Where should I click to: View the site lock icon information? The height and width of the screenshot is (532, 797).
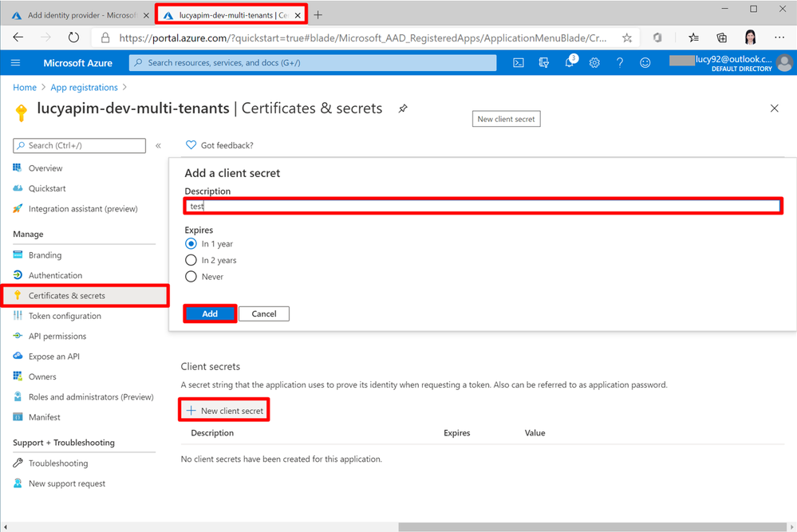(x=105, y=38)
